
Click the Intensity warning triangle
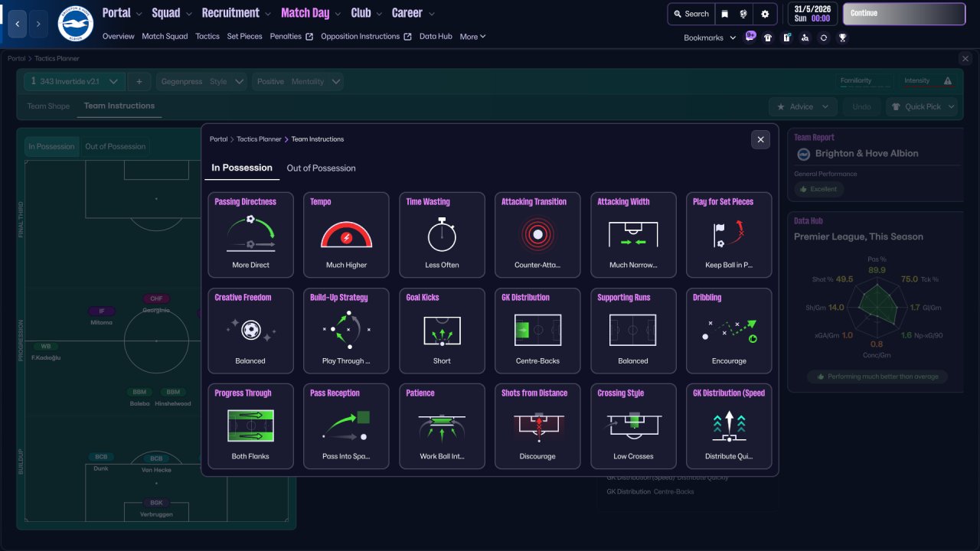pyautogui.click(x=948, y=81)
